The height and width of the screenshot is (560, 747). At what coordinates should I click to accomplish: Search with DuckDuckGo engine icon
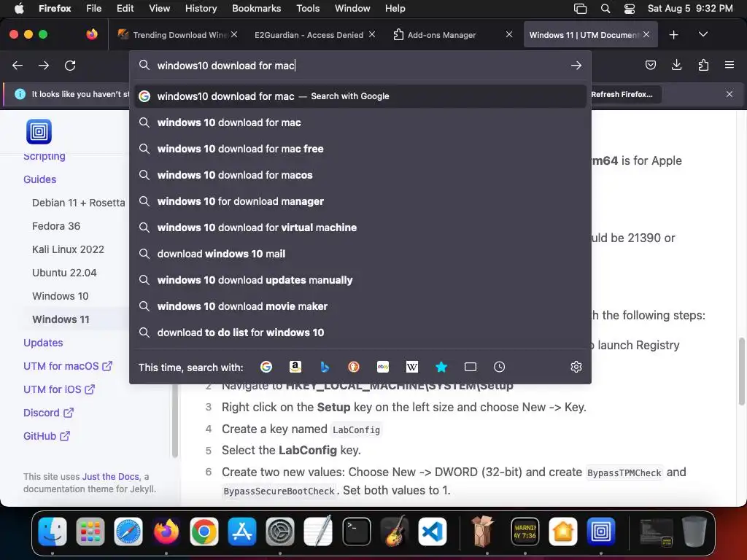click(354, 367)
